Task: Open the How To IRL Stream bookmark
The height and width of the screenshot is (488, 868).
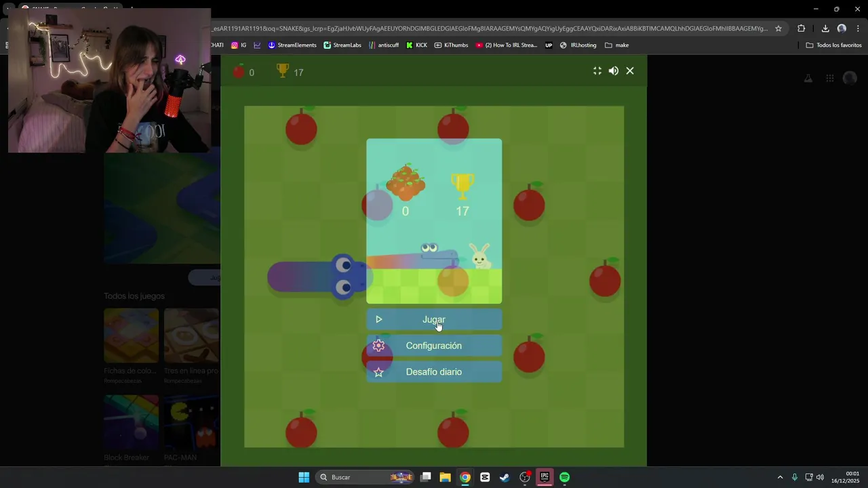Action: point(507,45)
